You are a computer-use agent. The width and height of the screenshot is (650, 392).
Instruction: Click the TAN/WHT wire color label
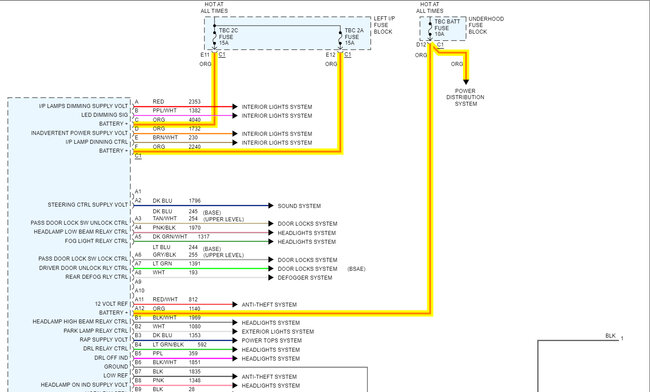(x=165, y=218)
